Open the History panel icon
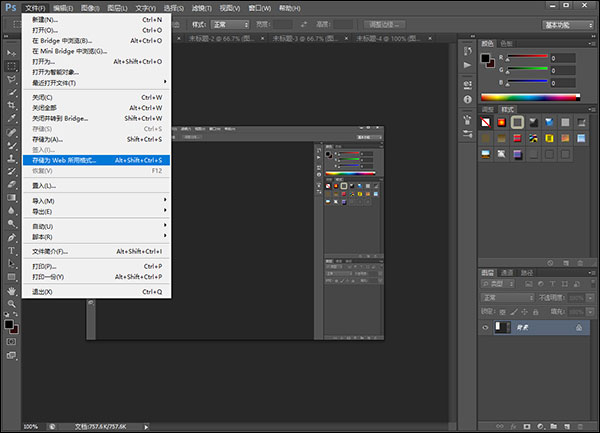This screenshot has height=433, width=600. (469, 51)
